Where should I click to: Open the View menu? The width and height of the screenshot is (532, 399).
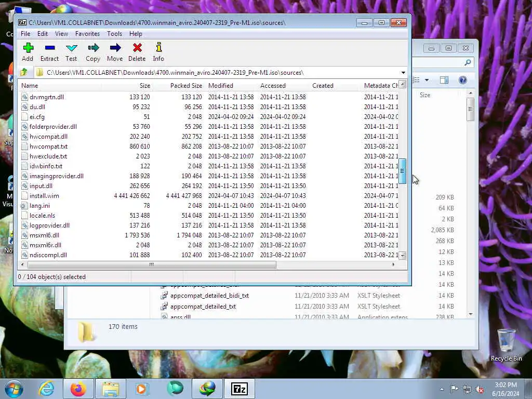(x=61, y=34)
